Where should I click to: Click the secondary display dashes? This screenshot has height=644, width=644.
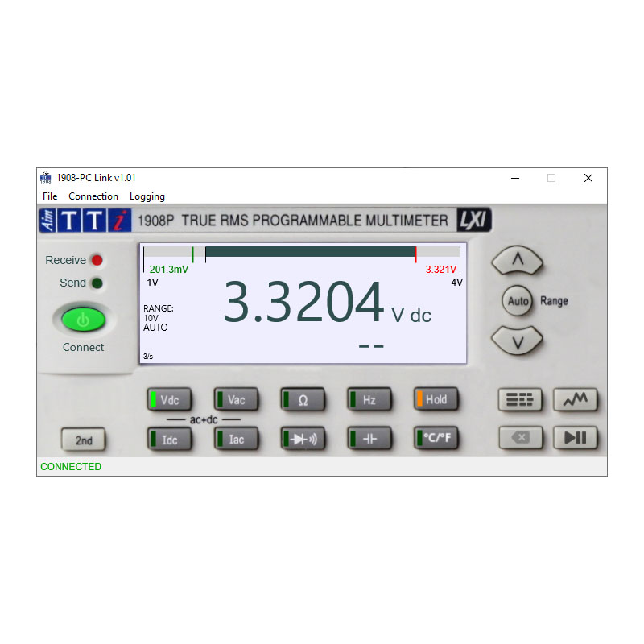tap(371, 346)
